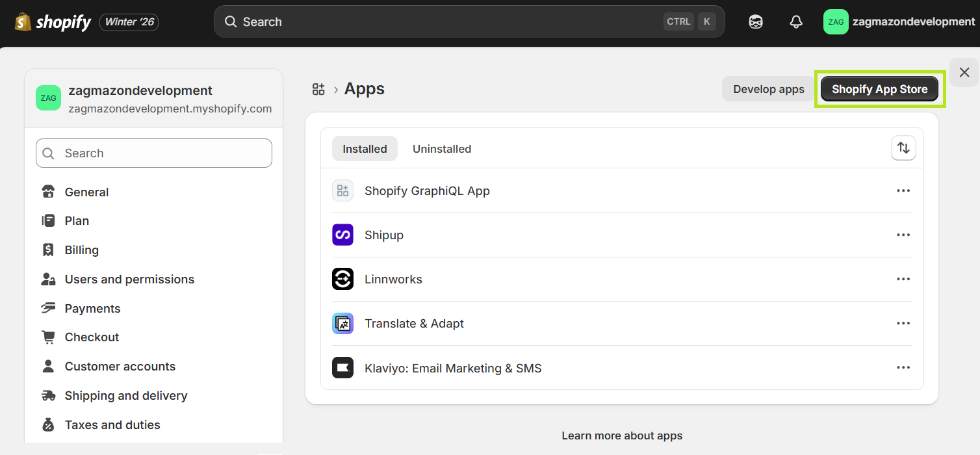This screenshot has height=455, width=980.
Task: Select the Installed tab
Action: click(365, 148)
